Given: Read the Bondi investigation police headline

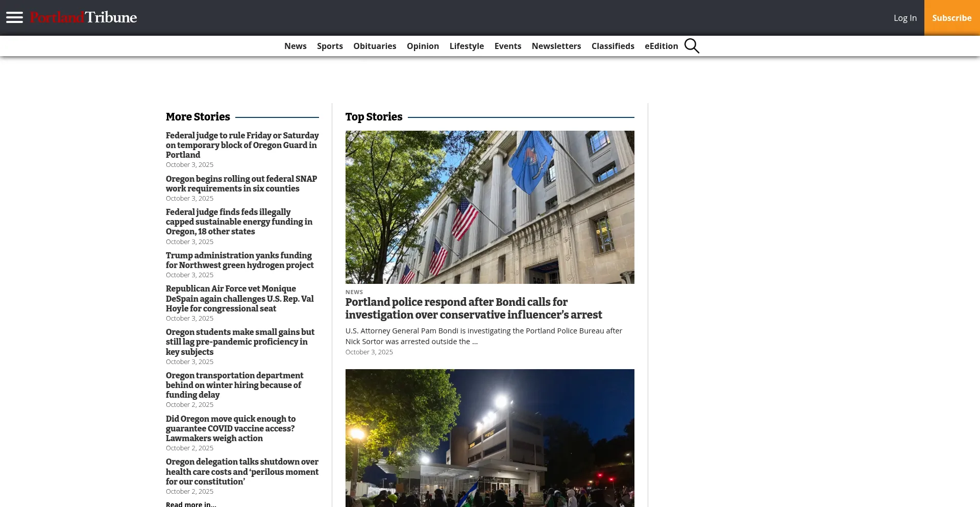Looking at the screenshot, I should (473, 308).
